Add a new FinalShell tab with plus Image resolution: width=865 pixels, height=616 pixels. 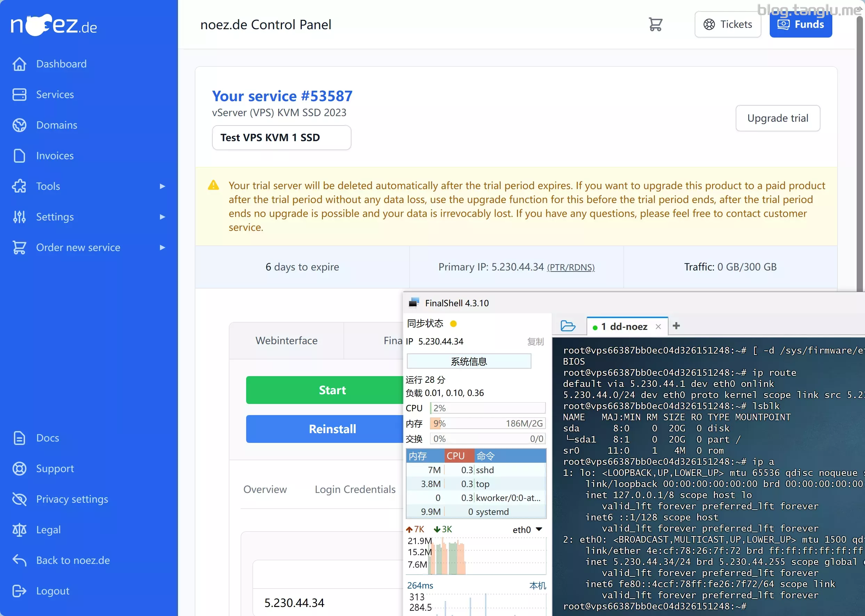click(x=676, y=325)
